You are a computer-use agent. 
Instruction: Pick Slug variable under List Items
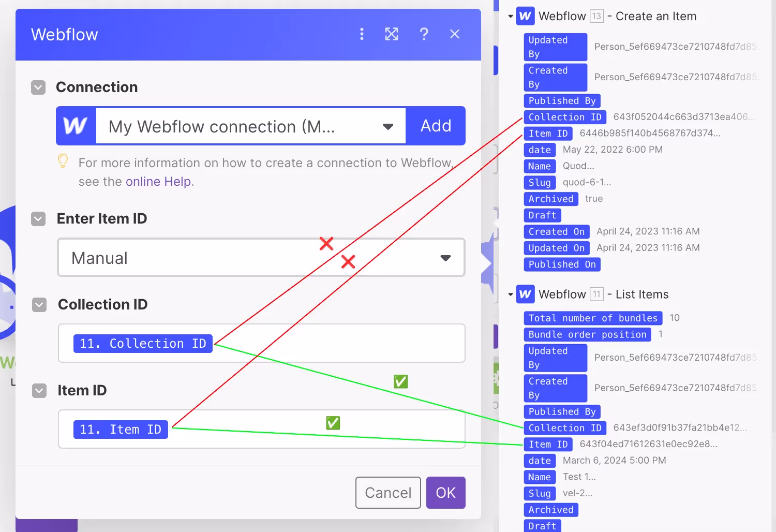(x=540, y=494)
